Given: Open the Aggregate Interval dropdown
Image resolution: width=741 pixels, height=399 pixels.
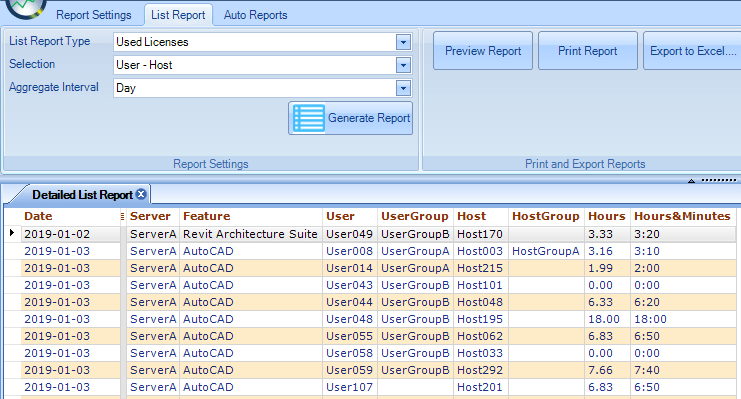Looking at the screenshot, I should [x=403, y=88].
